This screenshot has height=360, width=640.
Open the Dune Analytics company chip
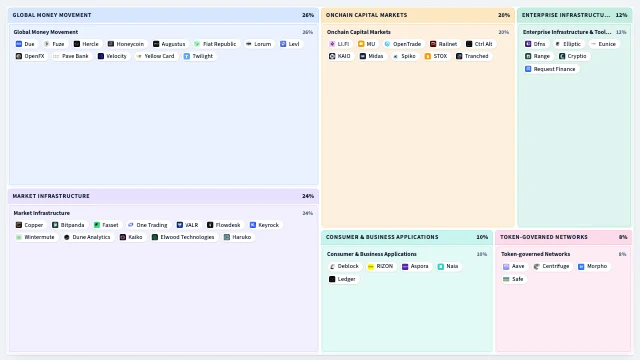pyautogui.click(x=87, y=237)
